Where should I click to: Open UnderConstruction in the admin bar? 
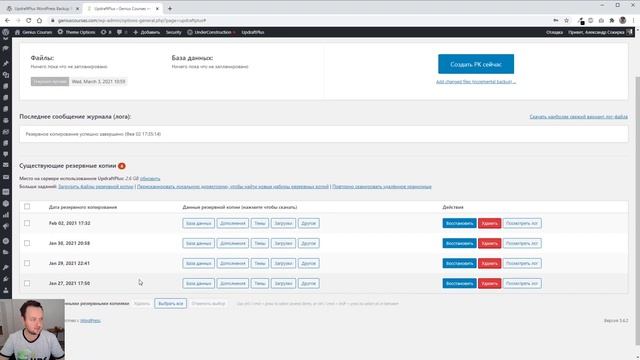point(211,32)
